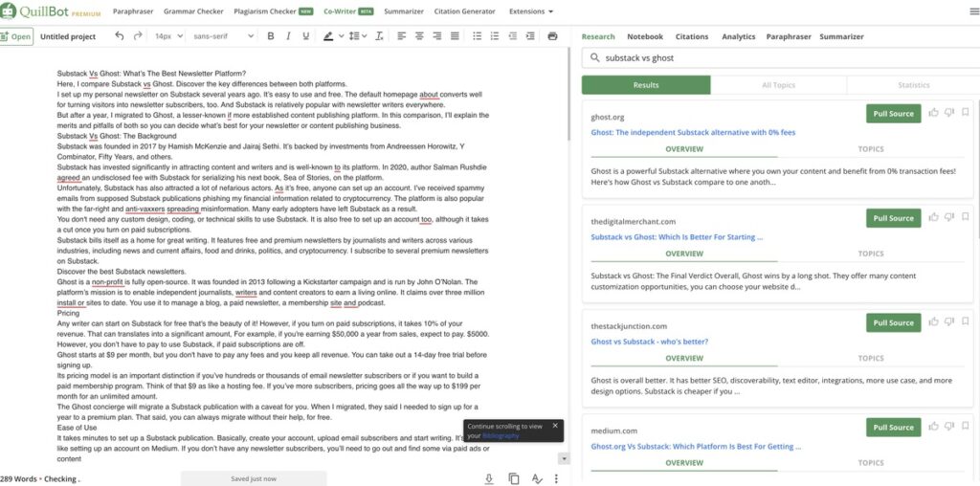Click the Undo arrow in the toolbar

[x=119, y=36]
